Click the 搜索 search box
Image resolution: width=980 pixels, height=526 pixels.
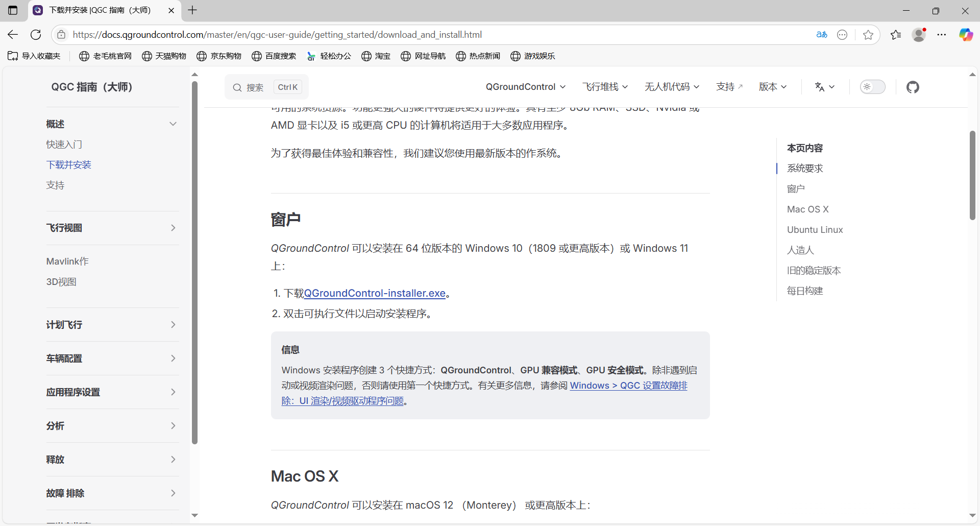(266, 87)
